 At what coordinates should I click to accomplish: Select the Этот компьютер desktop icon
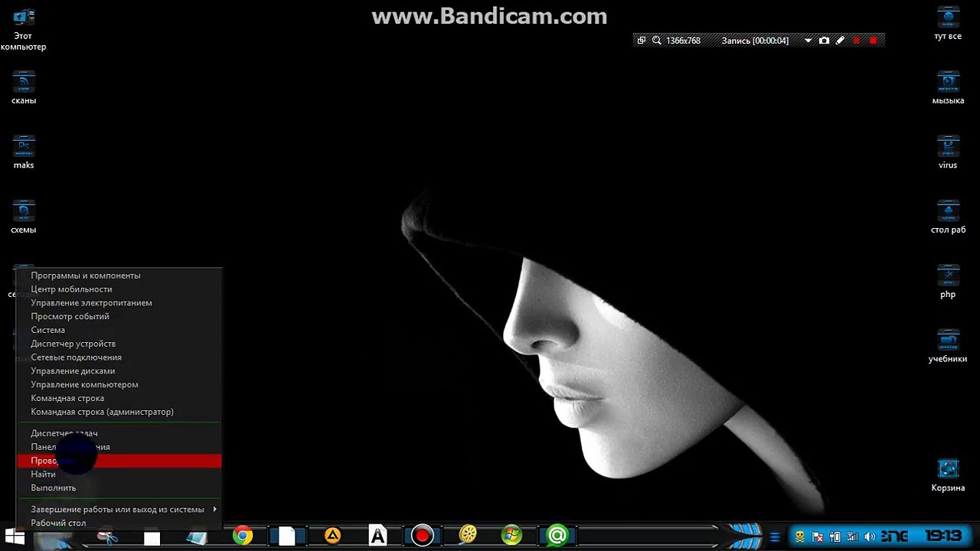[23, 30]
